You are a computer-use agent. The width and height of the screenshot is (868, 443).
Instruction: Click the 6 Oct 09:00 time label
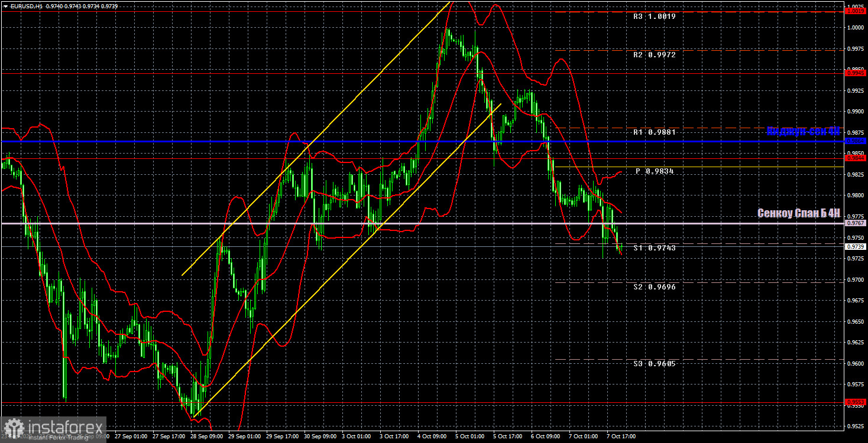pos(546,437)
